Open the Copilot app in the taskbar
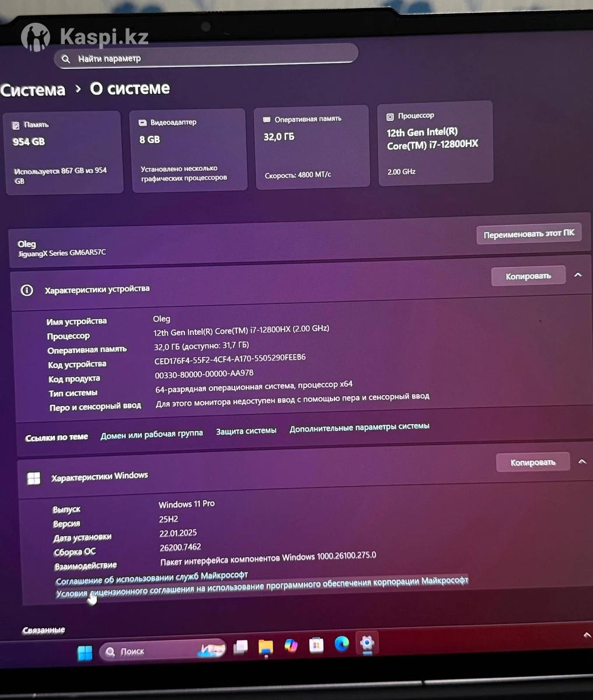 click(291, 645)
